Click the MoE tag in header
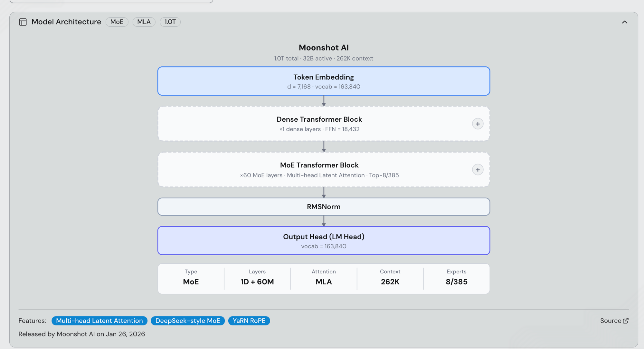The width and height of the screenshot is (644, 349). pos(117,22)
